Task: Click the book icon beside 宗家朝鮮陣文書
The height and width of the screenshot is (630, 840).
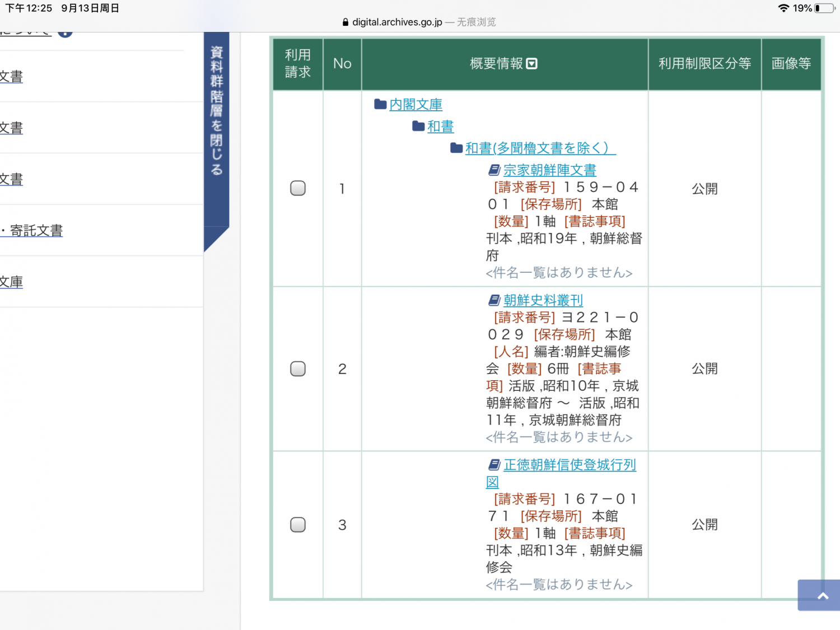Action: pos(494,170)
